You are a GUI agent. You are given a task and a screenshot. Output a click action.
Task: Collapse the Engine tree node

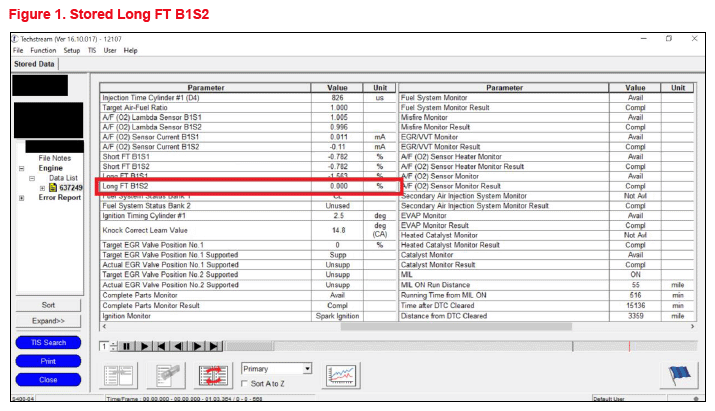[x=21, y=168]
